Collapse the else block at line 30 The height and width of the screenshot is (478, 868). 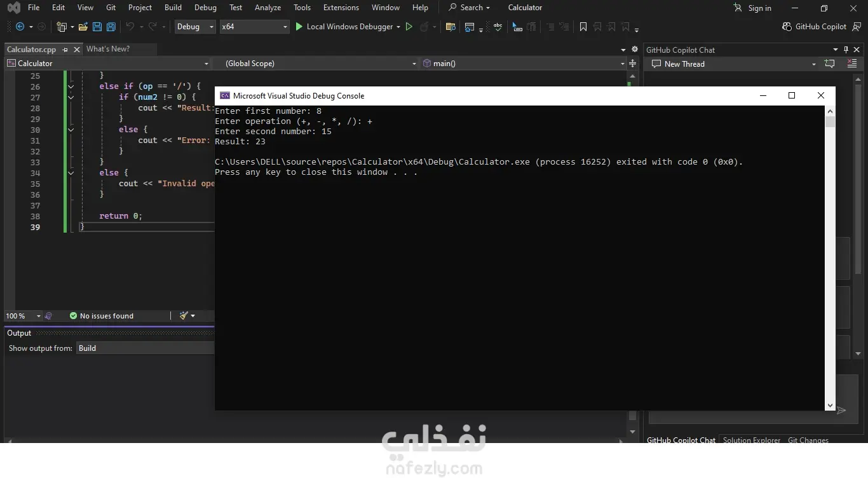pyautogui.click(x=71, y=130)
